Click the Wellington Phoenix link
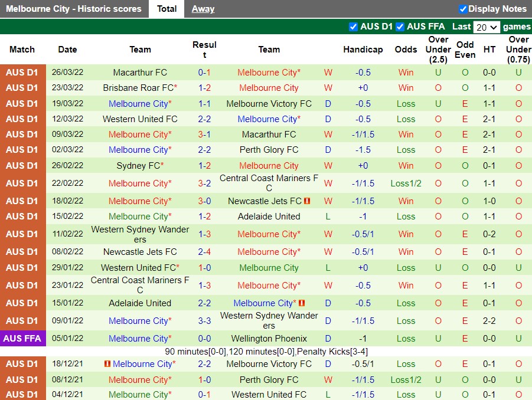The height and width of the screenshot is (400, 532). click(269, 338)
